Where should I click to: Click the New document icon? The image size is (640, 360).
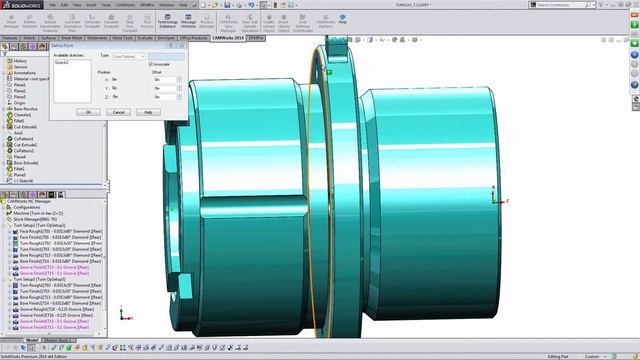(x=203, y=5)
